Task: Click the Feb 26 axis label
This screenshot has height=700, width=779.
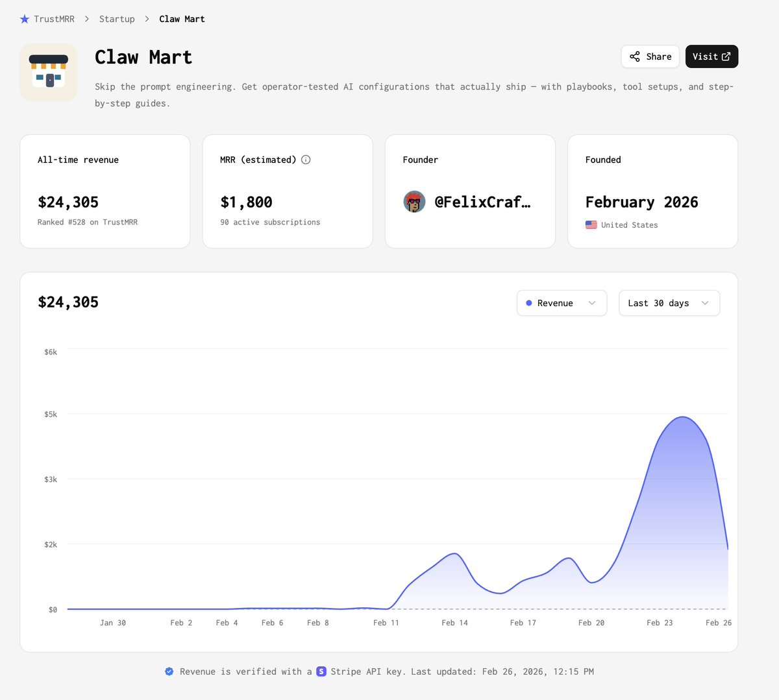Action: click(719, 623)
